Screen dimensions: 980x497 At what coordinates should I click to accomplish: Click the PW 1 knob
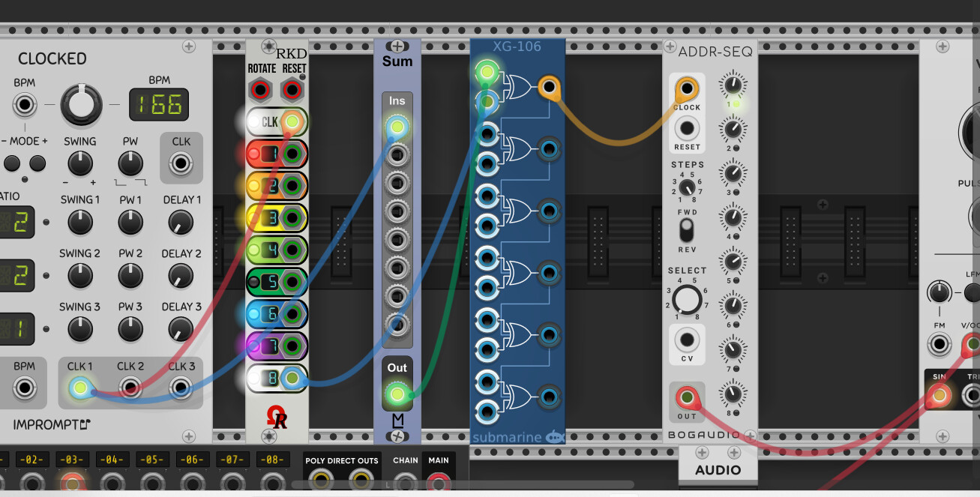pyautogui.click(x=130, y=222)
